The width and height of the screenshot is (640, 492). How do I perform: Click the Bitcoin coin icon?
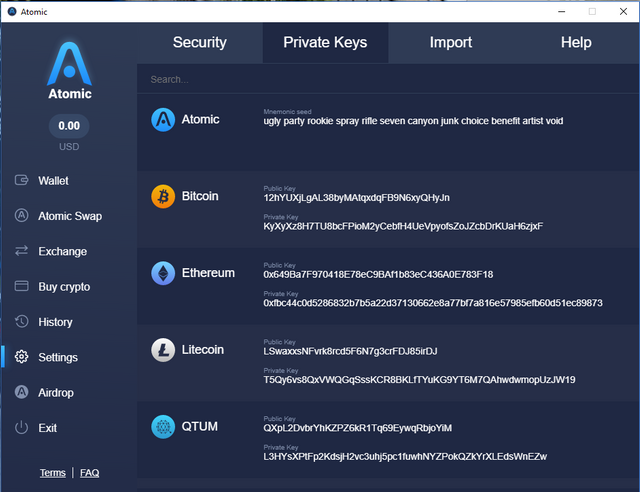coord(163,196)
